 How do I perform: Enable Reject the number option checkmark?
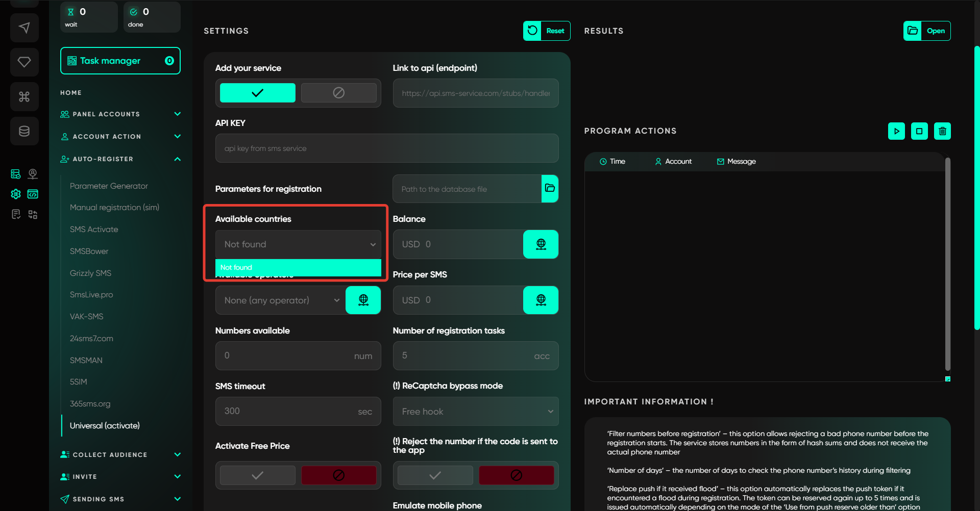coord(435,475)
